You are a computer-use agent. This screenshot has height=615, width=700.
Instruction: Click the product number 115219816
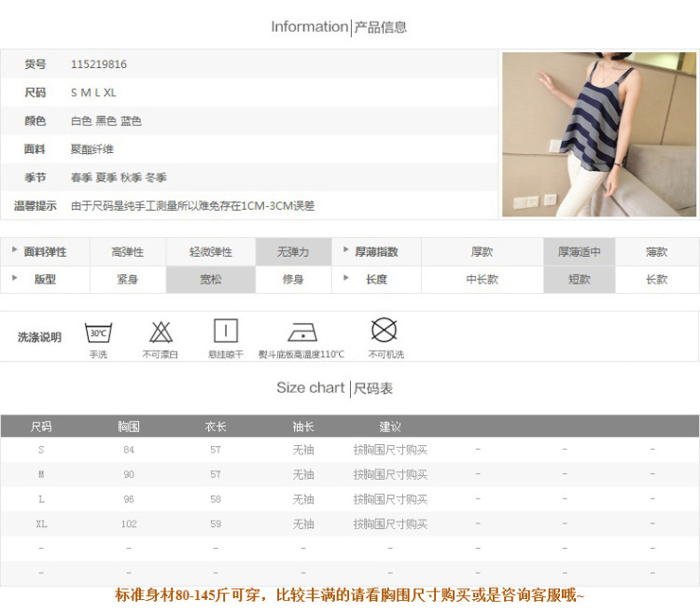[x=99, y=64]
